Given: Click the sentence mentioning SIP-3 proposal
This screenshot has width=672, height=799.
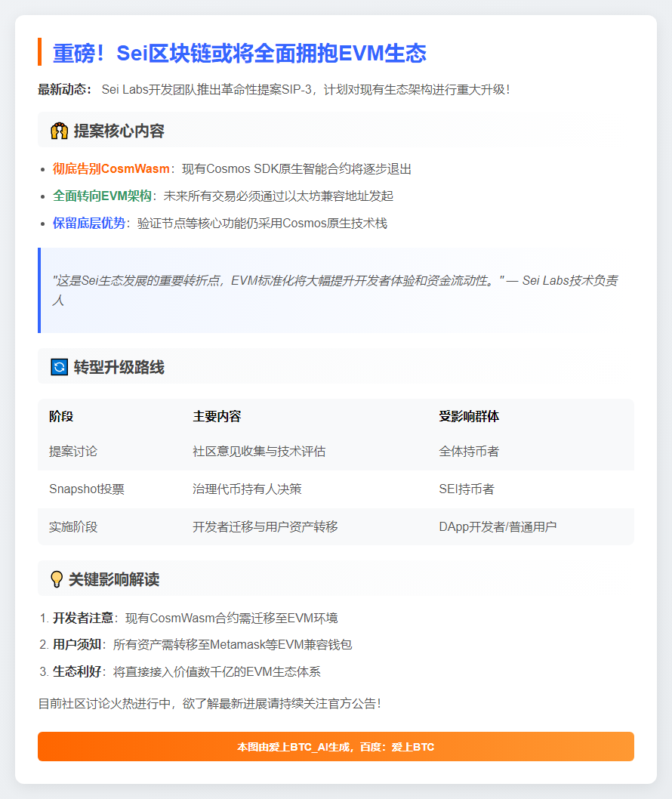Looking at the screenshot, I should 305,89.
